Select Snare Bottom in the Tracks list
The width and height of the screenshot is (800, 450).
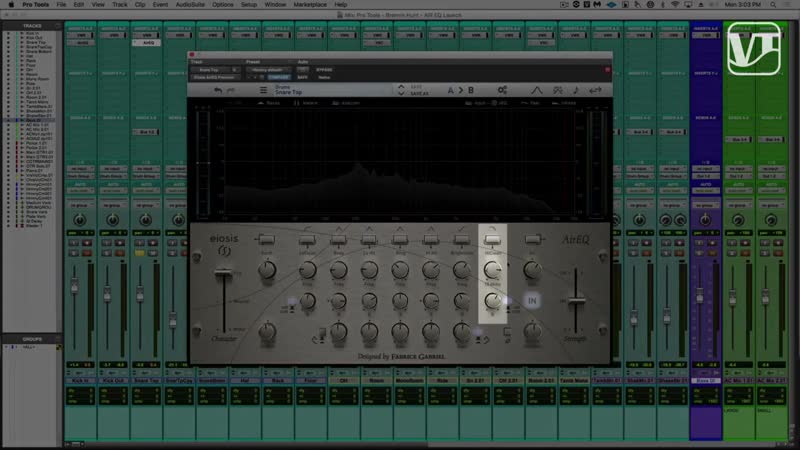(x=38, y=52)
